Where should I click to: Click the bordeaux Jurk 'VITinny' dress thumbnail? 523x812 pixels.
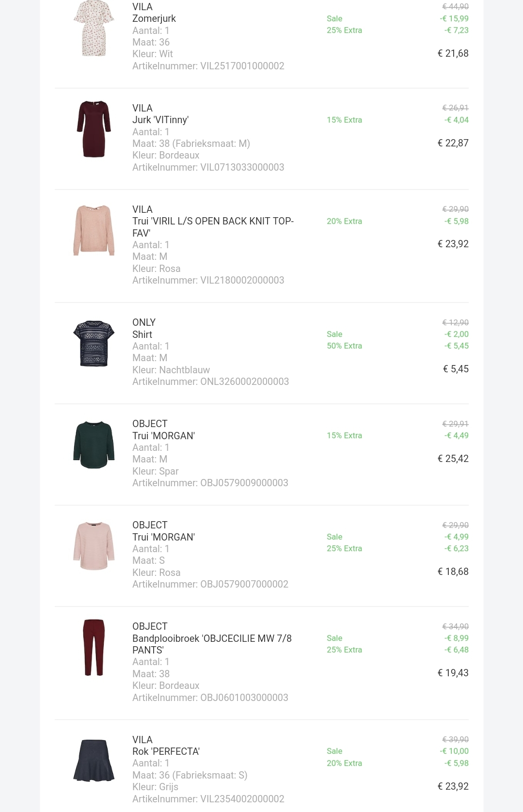(94, 129)
